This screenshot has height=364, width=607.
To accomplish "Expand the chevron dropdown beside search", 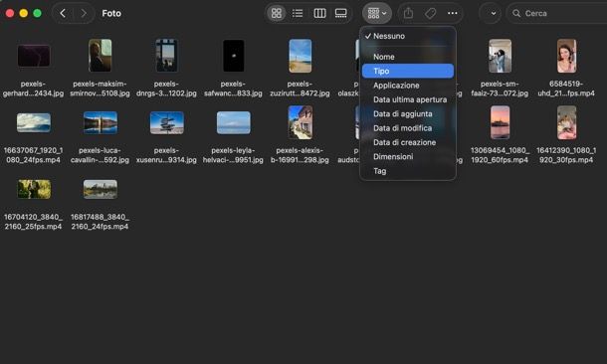I will click(x=491, y=13).
